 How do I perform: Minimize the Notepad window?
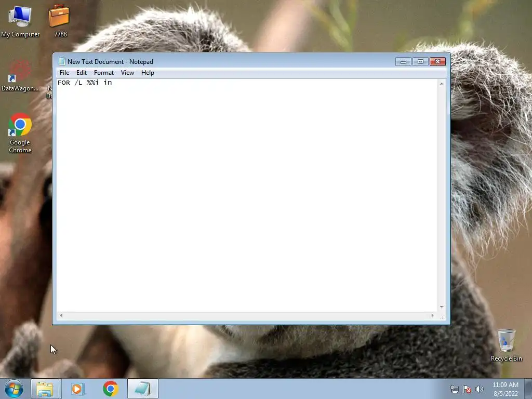[403, 62]
